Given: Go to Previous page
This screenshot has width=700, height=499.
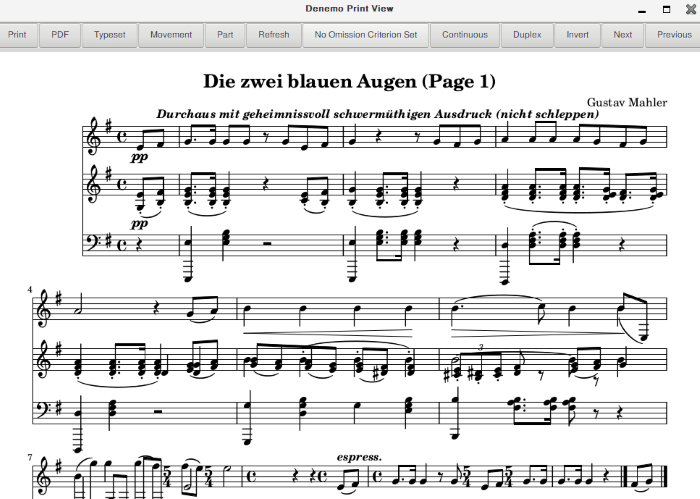Looking at the screenshot, I should [x=674, y=35].
